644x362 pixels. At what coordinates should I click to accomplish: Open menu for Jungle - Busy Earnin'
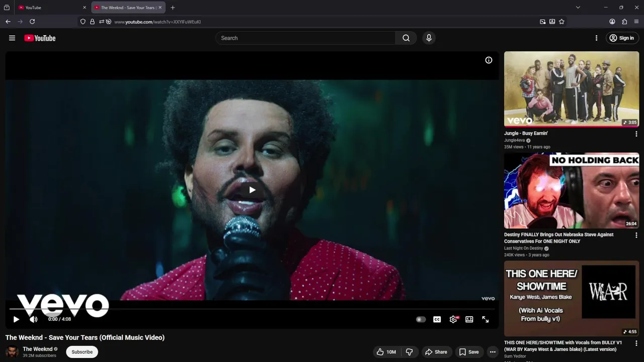(636, 134)
